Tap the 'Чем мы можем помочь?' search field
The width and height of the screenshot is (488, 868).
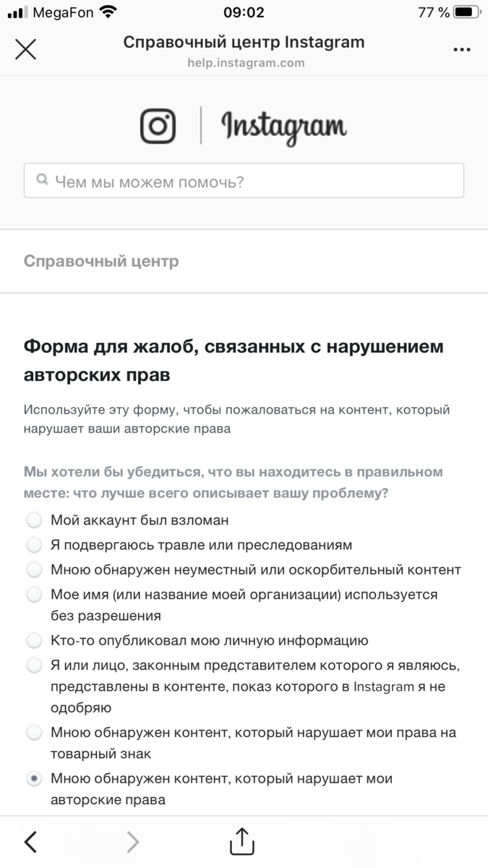pyautogui.click(x=244, y=180)
